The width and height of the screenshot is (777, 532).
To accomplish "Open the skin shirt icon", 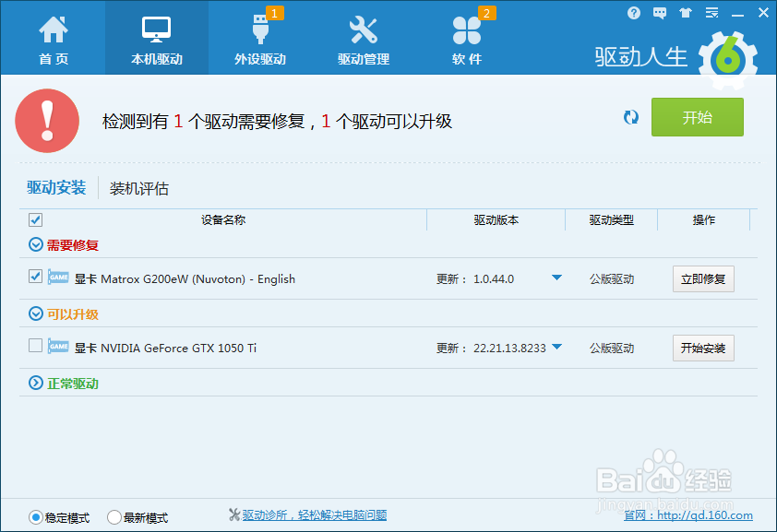I will [686, 13].
